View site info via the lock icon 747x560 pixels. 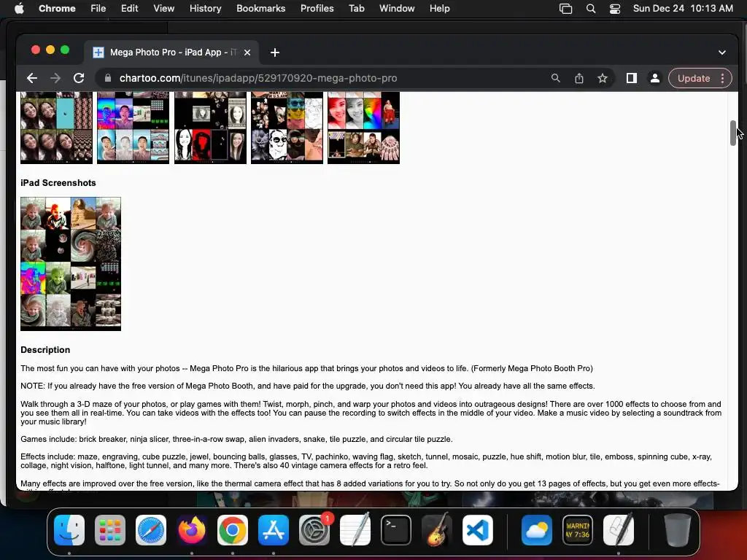coord(108,78)
